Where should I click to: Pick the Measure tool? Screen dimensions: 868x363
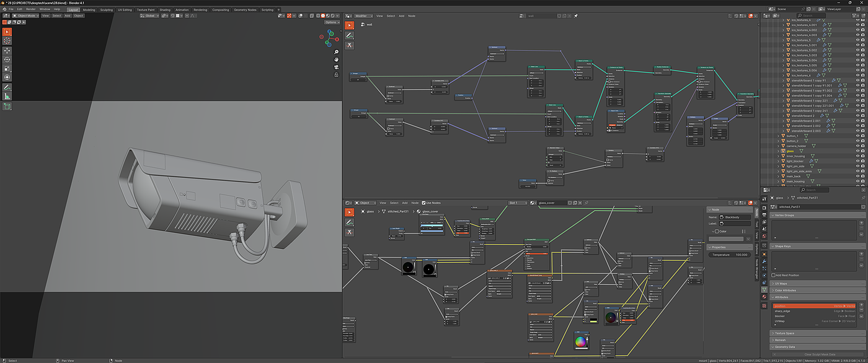pos(7,96)
